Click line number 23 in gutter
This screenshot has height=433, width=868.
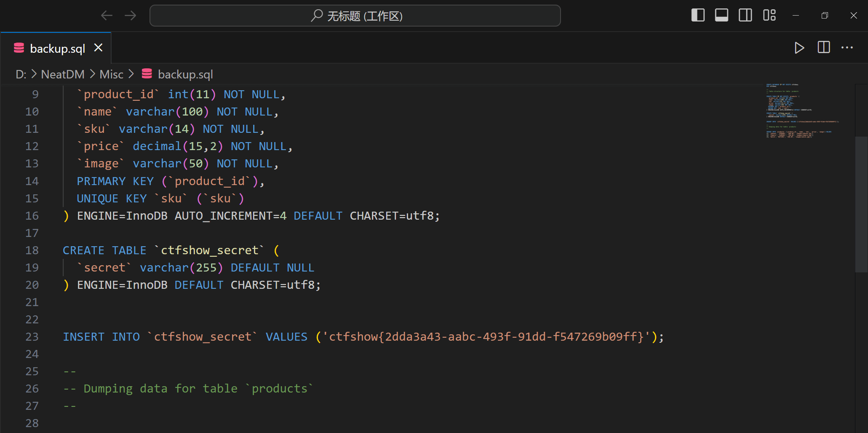(32, 337)
